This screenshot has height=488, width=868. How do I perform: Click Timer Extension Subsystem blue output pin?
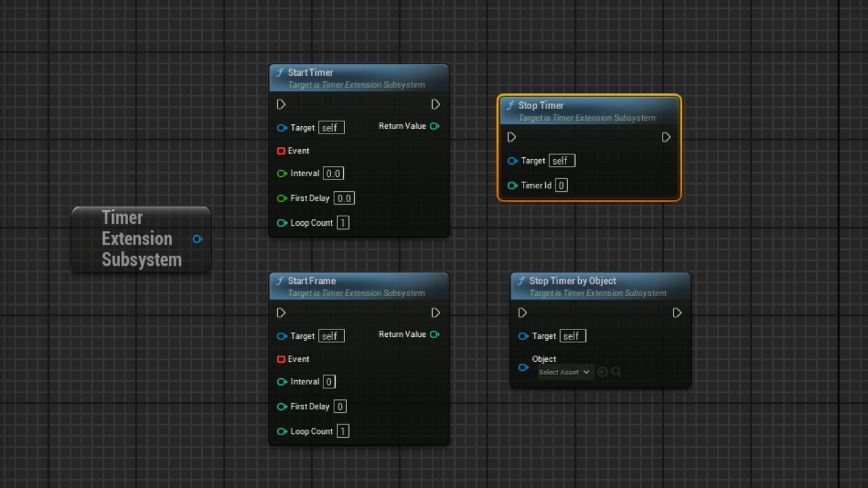[x=197, y=239]
